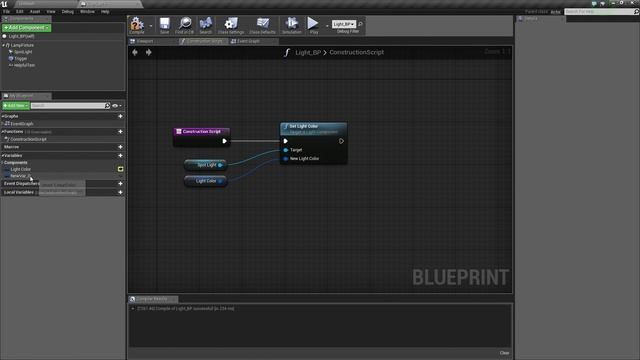
Task: Compile the blueprint with the Compile icon
Action: click(137, 25)
